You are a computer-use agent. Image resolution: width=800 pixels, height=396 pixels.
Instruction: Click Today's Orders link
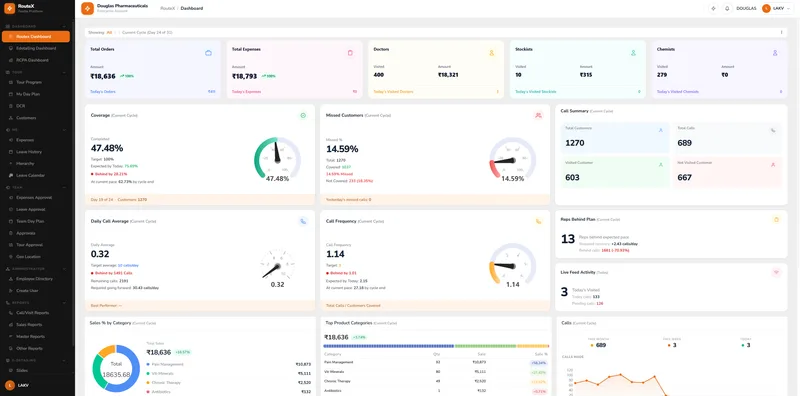(x=103, y=92)
